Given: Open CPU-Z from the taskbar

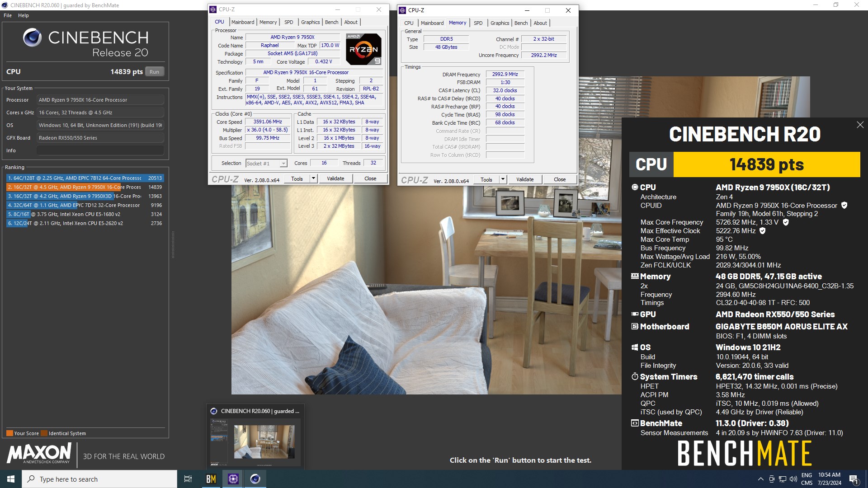Looking at the screenshot, I should tap(233, 479).
